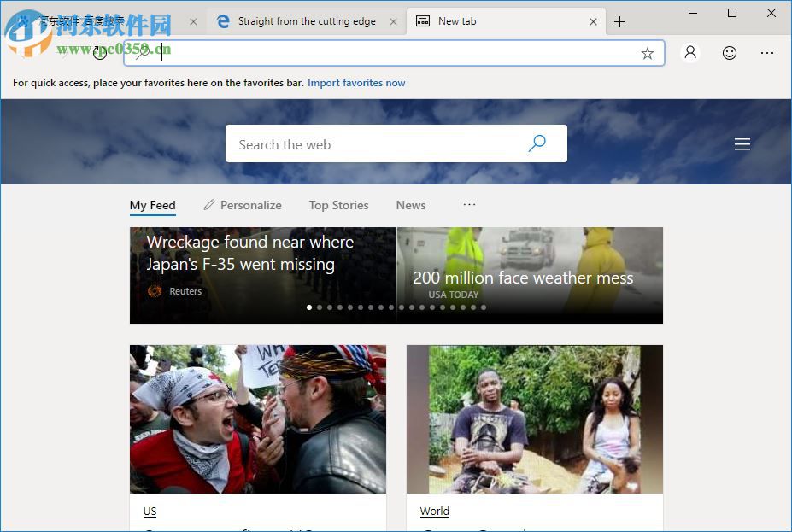Screen dimensions: 792x532
Task: Open the news feed hamburger menu
Action: (742, 143)
